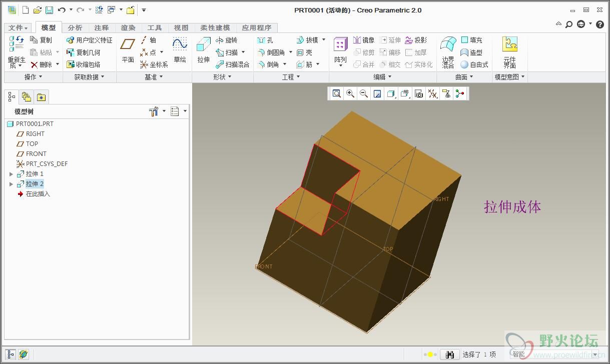This screenshot has height=364, width=610.
Task: Launch the 草绘 (Sketch) tool
Action: point(180,50)
